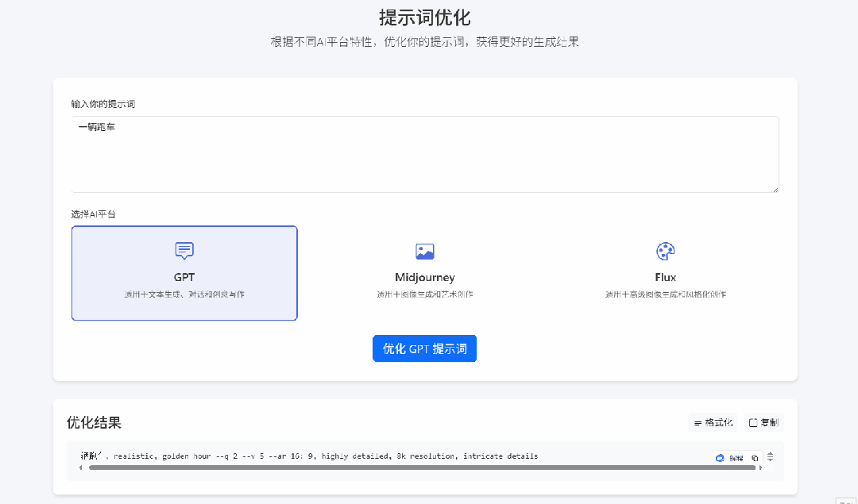Viewport: 858px width, 504px height.
Task: Click the 输入你的提示词 label
Action: pos(102,104)
